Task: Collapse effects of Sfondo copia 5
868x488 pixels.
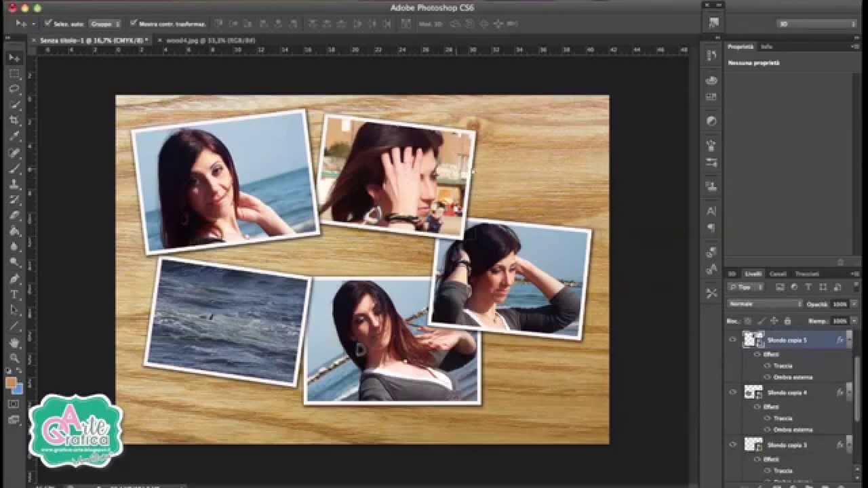Action: pyautogui.click(x=849, y=340)
